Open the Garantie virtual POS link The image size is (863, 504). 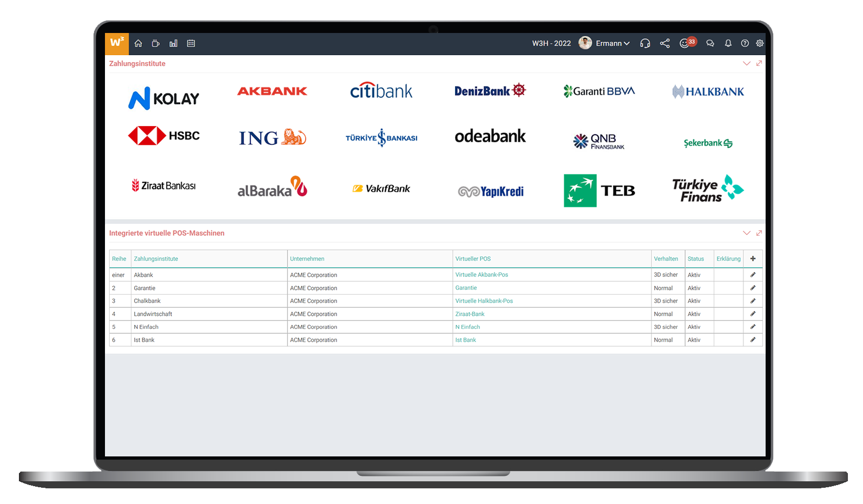point(466,288)
